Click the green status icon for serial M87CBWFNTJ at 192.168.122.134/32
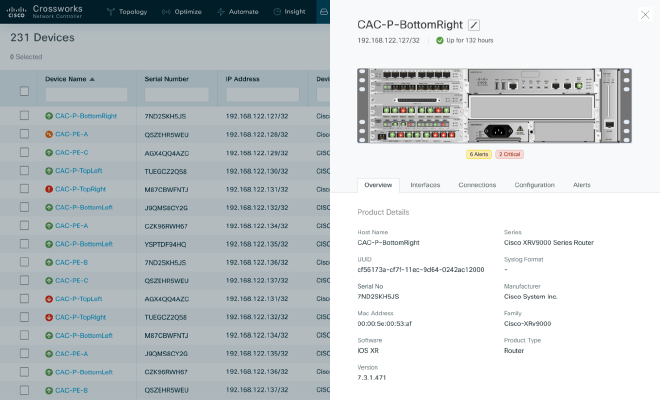The width and height of the screenshot is (660, 400). [x=49, y=336]
